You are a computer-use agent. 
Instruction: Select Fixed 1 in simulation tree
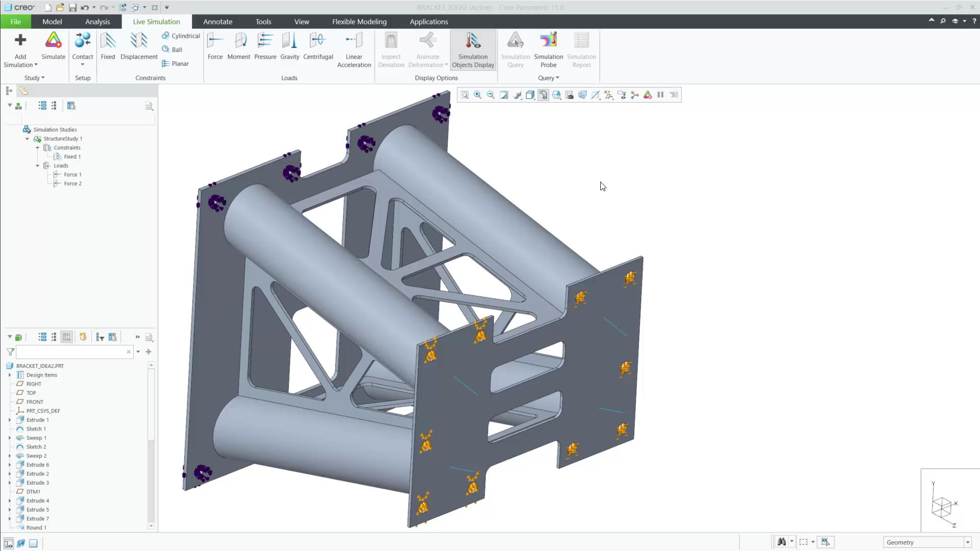pyautogui.click(x=72, y=157)
